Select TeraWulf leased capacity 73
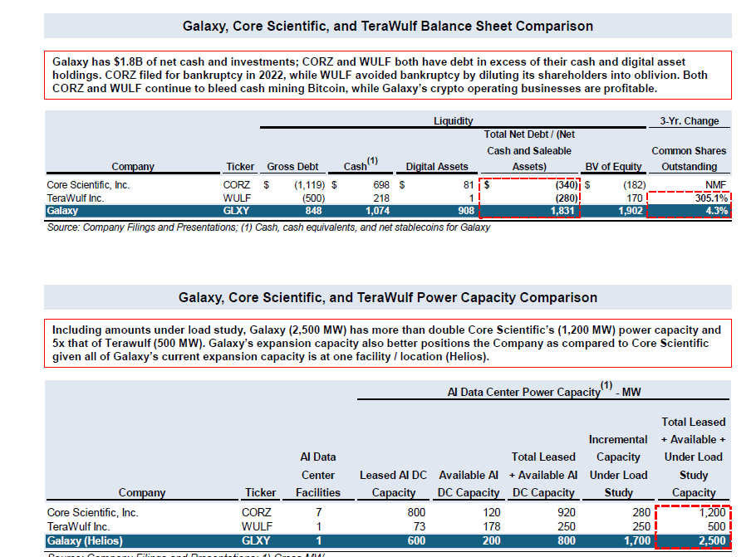 point(420,526)
